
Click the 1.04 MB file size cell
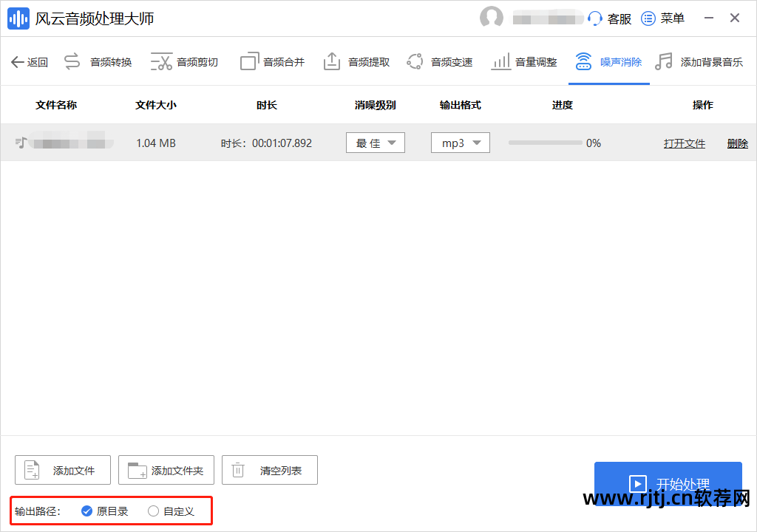(x=155, y=143)
